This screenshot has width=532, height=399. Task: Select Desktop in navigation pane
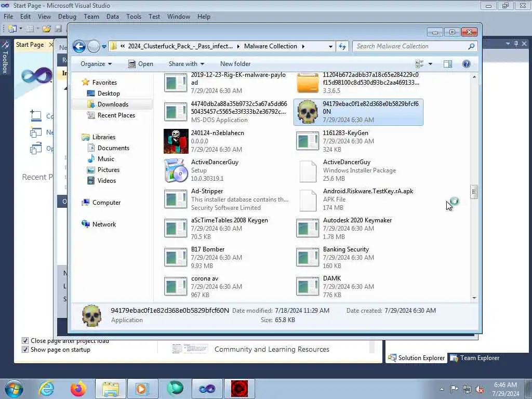pos(103,94)
